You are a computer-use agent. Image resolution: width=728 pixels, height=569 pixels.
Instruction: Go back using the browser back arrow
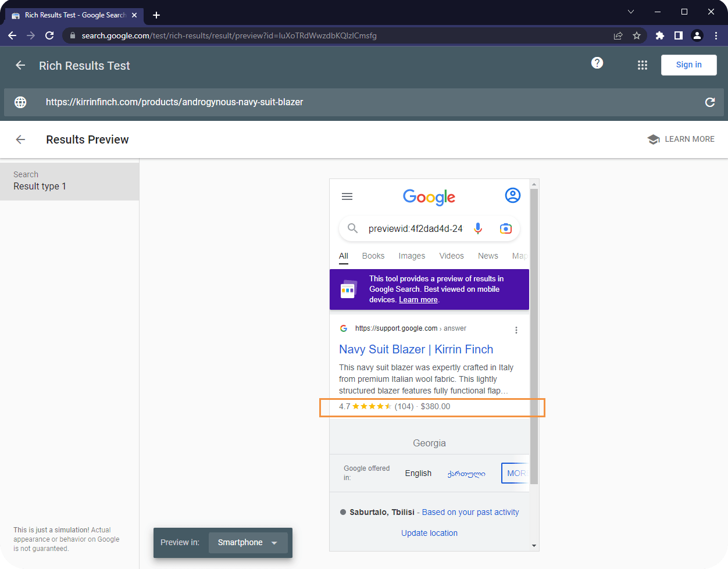[12, 35]
